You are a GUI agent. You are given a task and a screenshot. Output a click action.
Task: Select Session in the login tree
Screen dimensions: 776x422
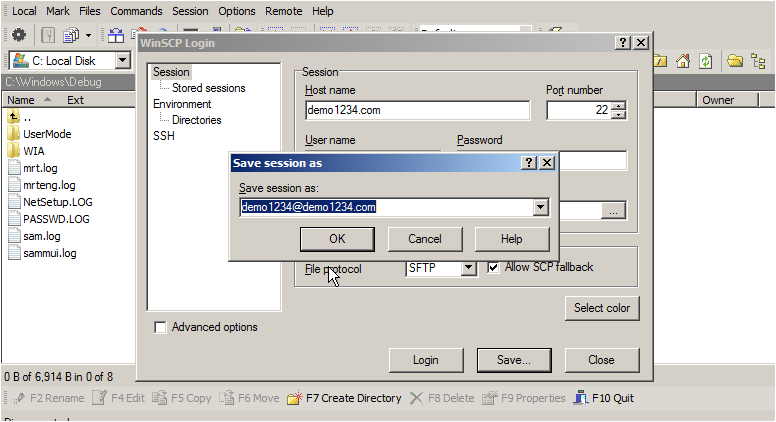click(x=171, y=72)
